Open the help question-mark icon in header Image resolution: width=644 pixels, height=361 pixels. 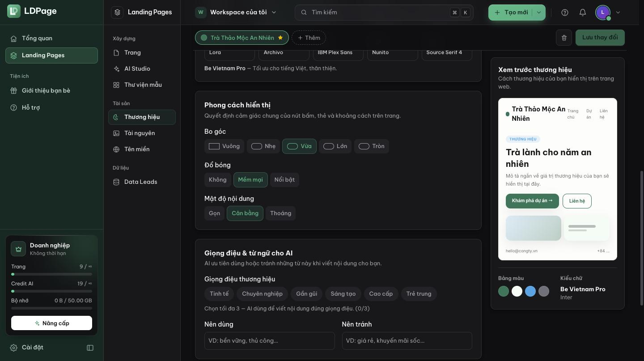[x=565, y=13]
